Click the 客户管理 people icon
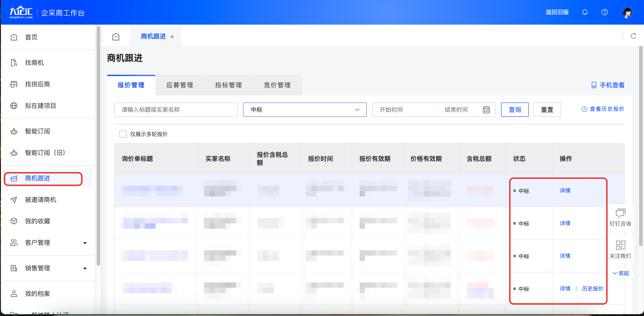The image size is (644, 316). [x=14, y=243]
